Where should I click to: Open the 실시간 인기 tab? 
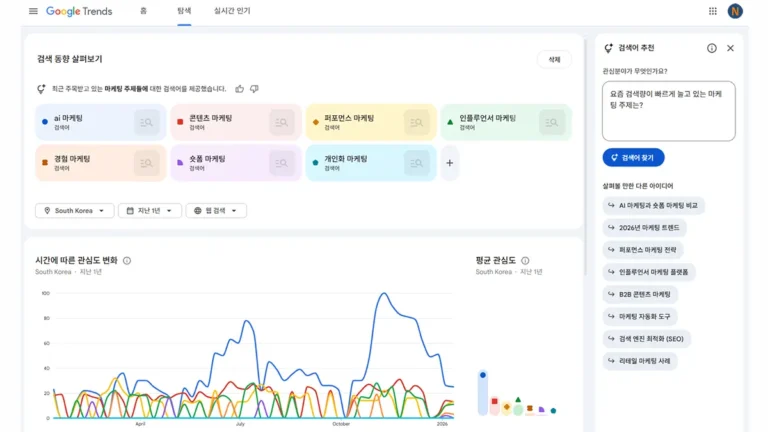click(x=232, y=11)
